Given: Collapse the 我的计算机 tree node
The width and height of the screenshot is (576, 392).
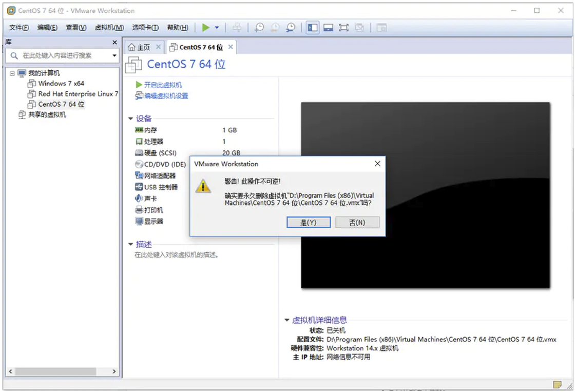Looking at the screenshot, I should 12,73.
